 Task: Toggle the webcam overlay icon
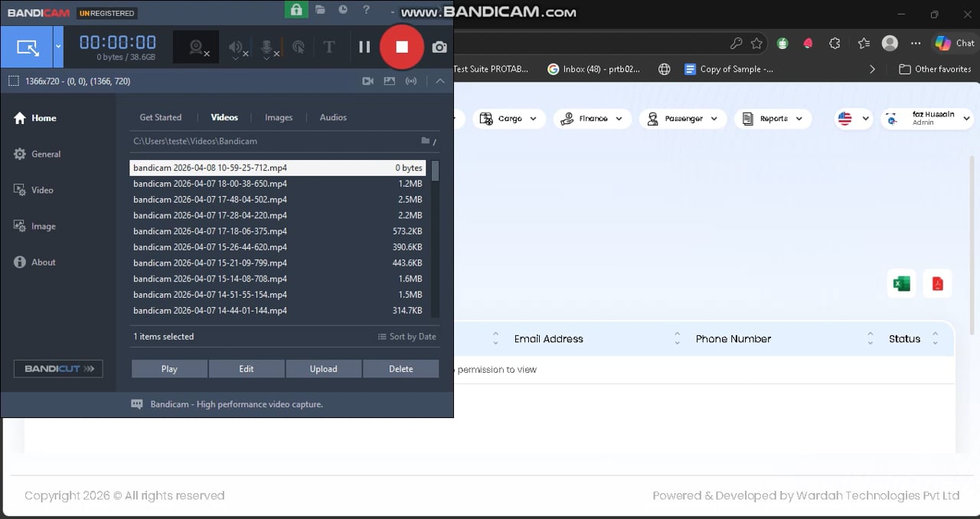pyautogui.click(x=197, y=47)
